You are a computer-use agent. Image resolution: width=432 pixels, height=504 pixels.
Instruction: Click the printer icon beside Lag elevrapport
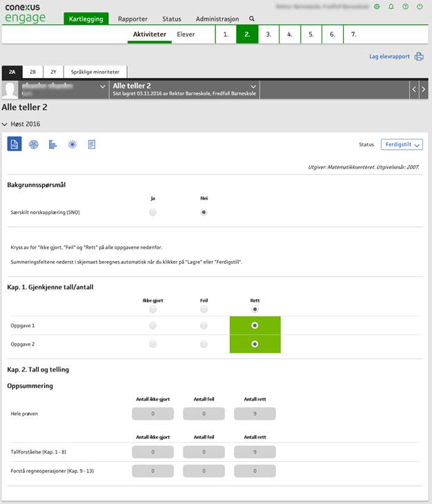[x=419, y=57]
